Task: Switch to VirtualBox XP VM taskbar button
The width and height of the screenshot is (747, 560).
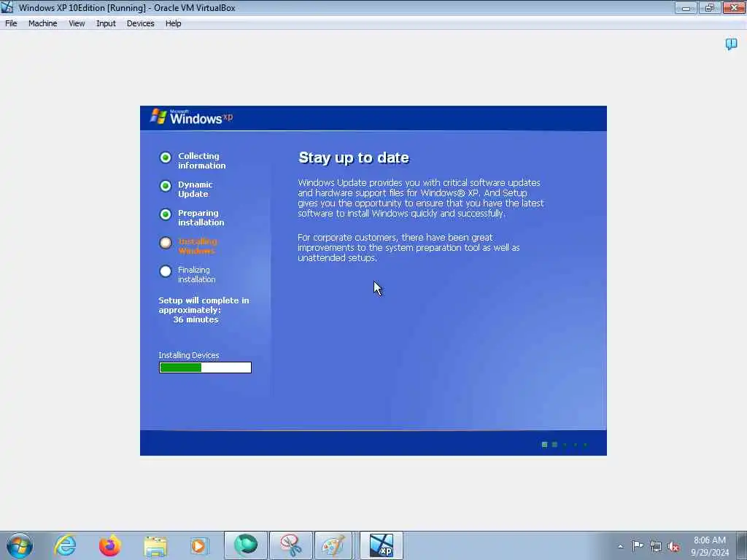Action: point(381,545)
